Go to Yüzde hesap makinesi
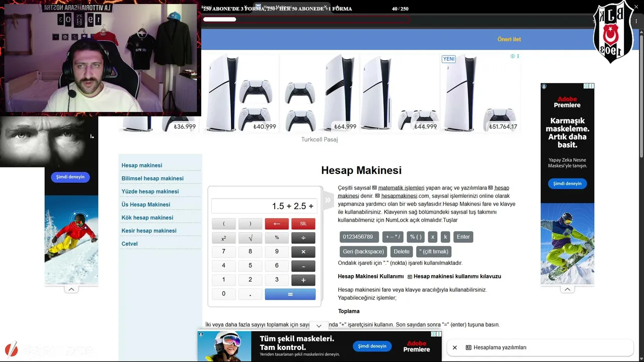Viewport: 644px width, 362px height. (x=150, y=192)
